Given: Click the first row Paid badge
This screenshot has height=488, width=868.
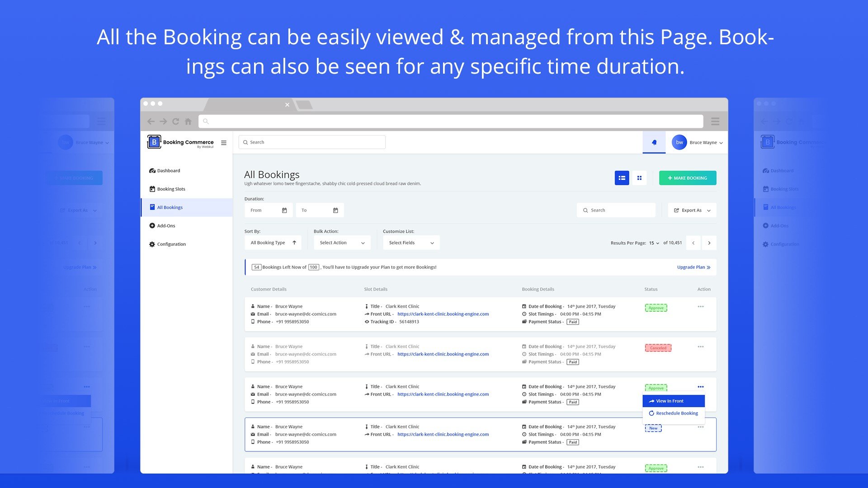Looking at the screenshot, I should (x=573, y=322).
